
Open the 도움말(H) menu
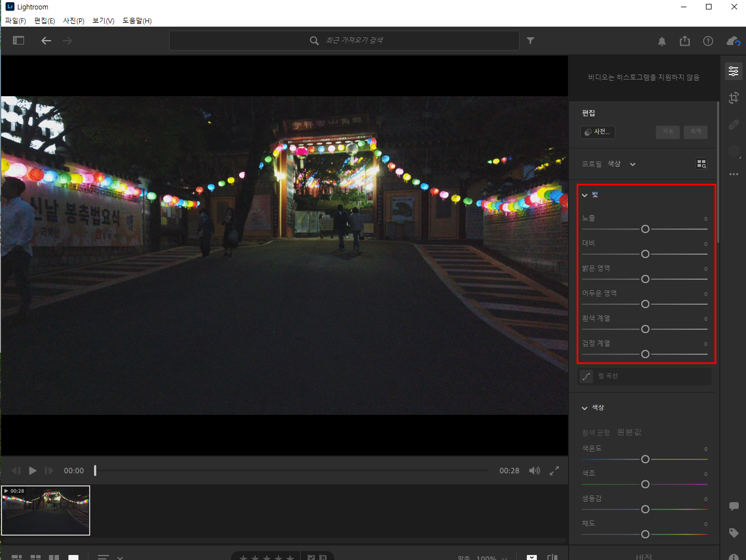tap(137, 21)
